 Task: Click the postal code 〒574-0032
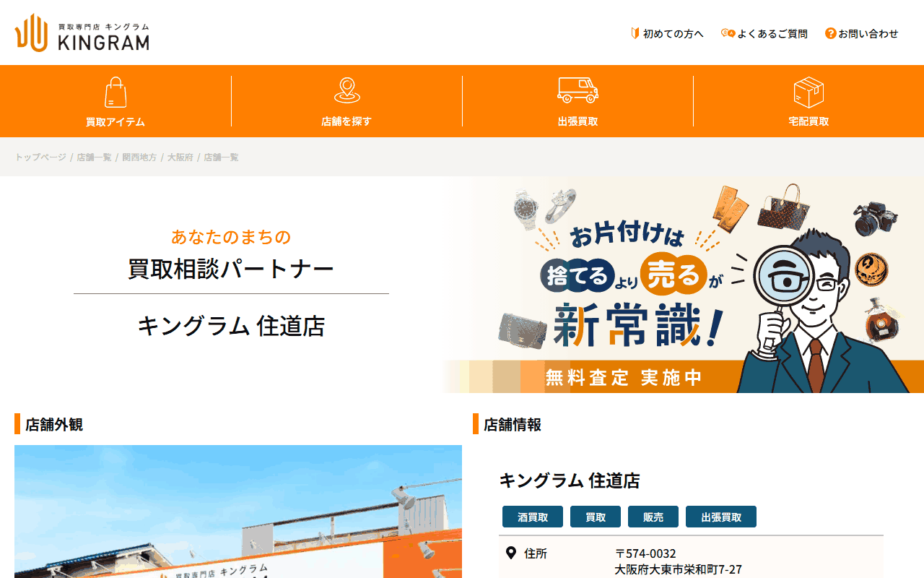click(x=645, y=553)
